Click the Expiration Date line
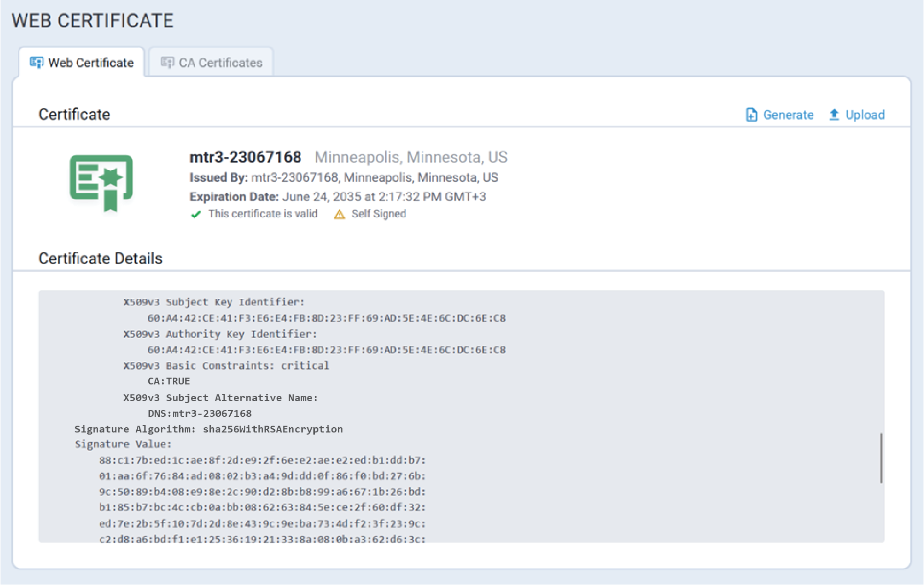 click(x=338, y=197)
